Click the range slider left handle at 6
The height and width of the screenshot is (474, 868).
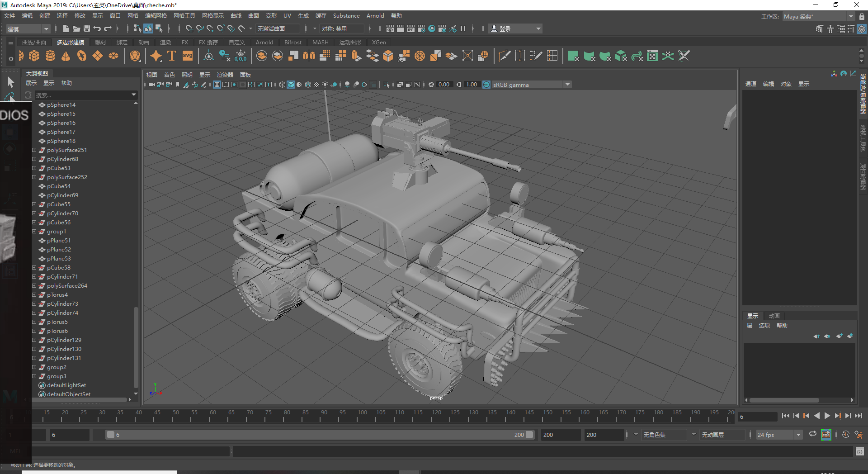click(x=110, y=435)
